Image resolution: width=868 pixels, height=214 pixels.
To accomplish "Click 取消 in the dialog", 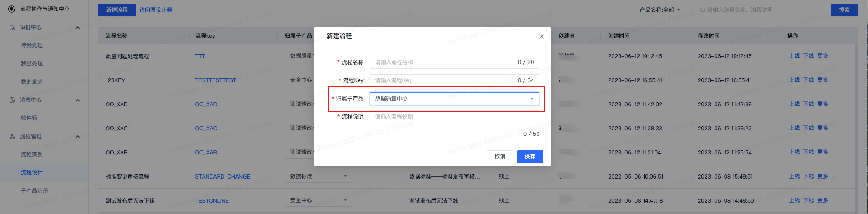I will [x=500, y=157].
